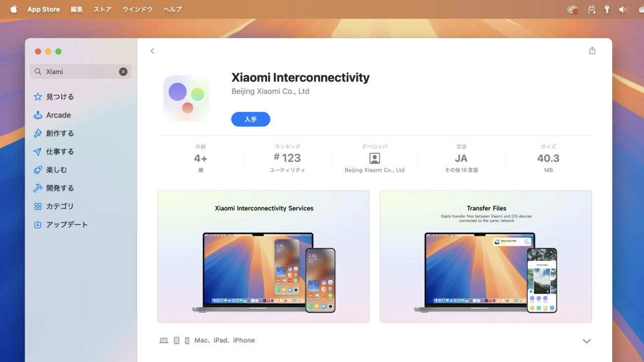Screen dimensions: 644x362
Task: Click the search field containing Xiami
Action: pos(80,71)
